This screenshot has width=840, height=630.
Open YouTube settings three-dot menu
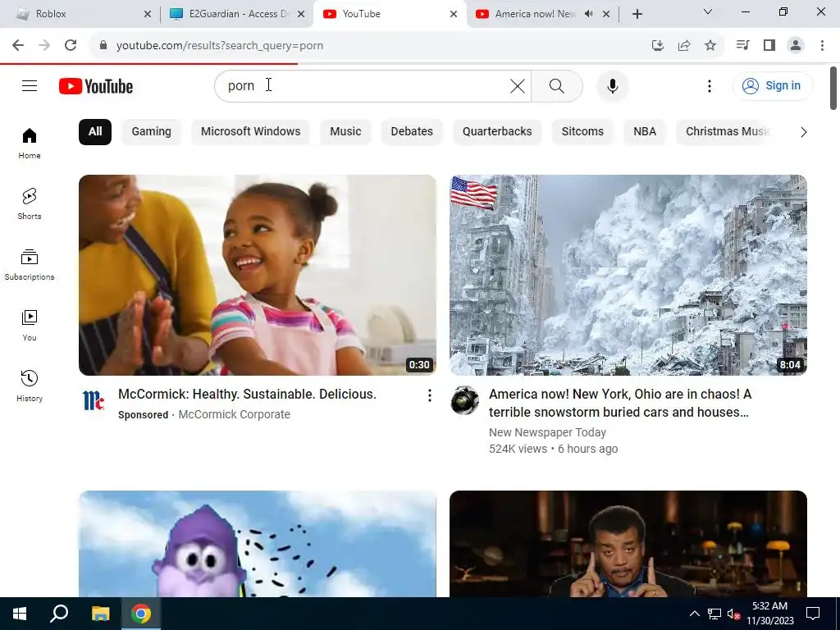point(710,85)
